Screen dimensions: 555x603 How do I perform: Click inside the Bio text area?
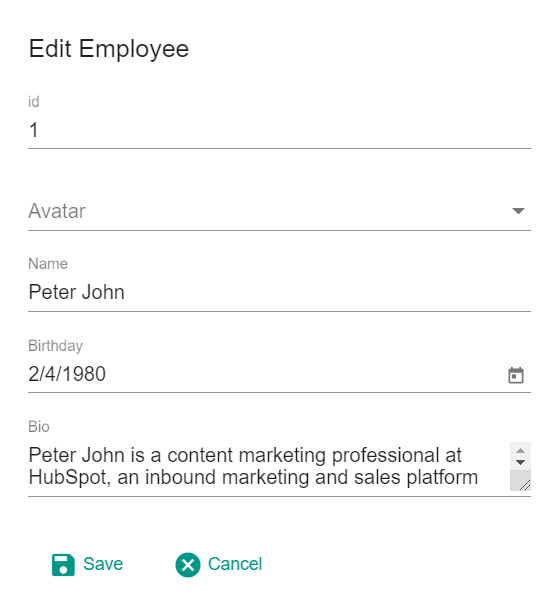268,466
